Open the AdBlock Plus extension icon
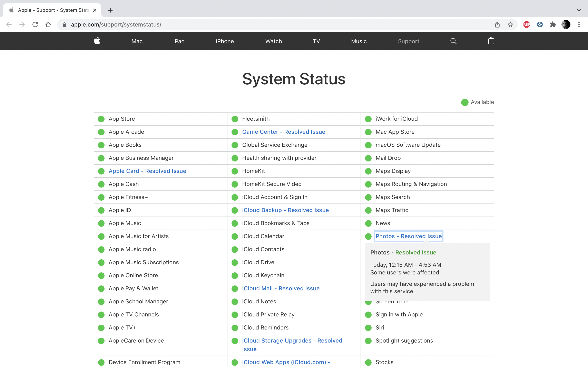The width and height of the screenshot is (588, 367). 527,24
